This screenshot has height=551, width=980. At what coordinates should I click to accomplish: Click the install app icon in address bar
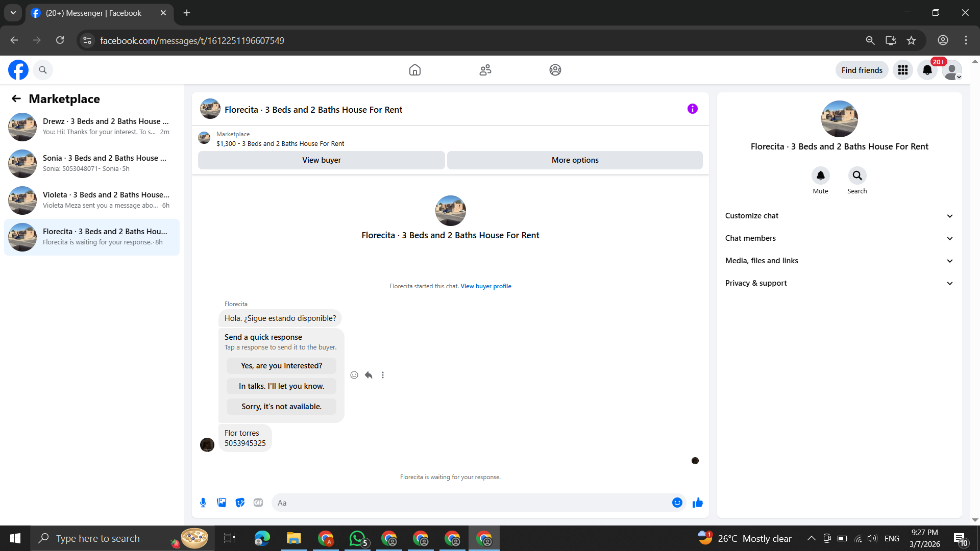coord(891,40)
